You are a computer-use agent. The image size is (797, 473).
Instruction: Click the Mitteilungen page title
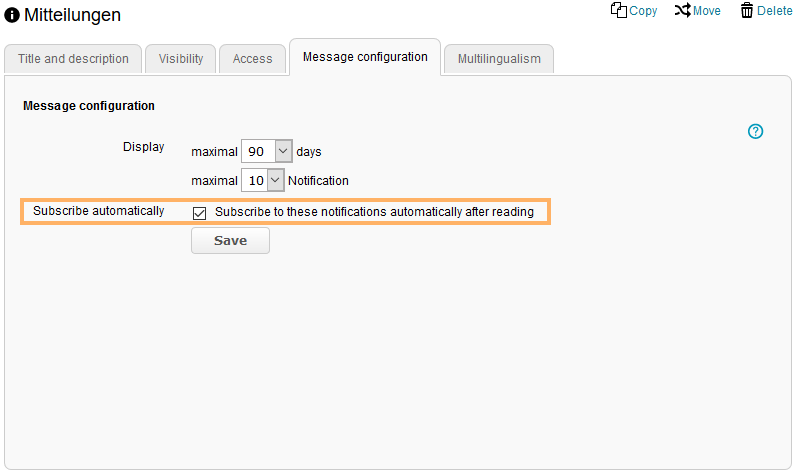73,15
